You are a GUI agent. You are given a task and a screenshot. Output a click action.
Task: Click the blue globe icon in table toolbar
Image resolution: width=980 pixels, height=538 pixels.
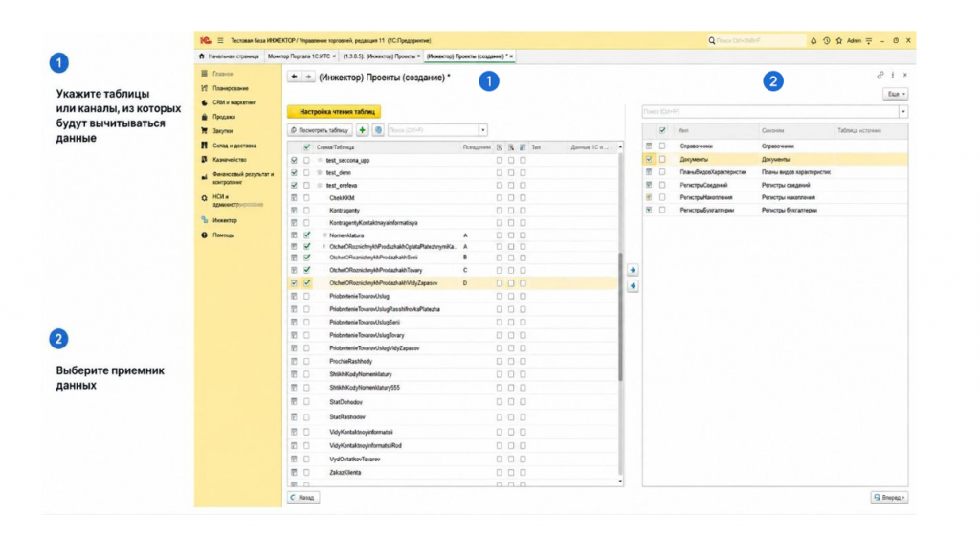pyautogui.click(x=378, y=130)
